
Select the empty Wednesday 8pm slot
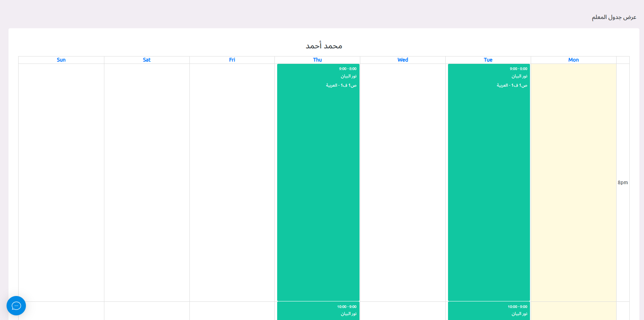coord(403,182)
